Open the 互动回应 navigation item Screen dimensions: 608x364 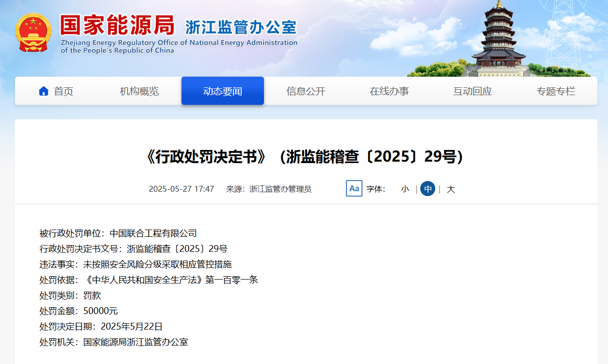pyautogui.click(x=473, y=91)
